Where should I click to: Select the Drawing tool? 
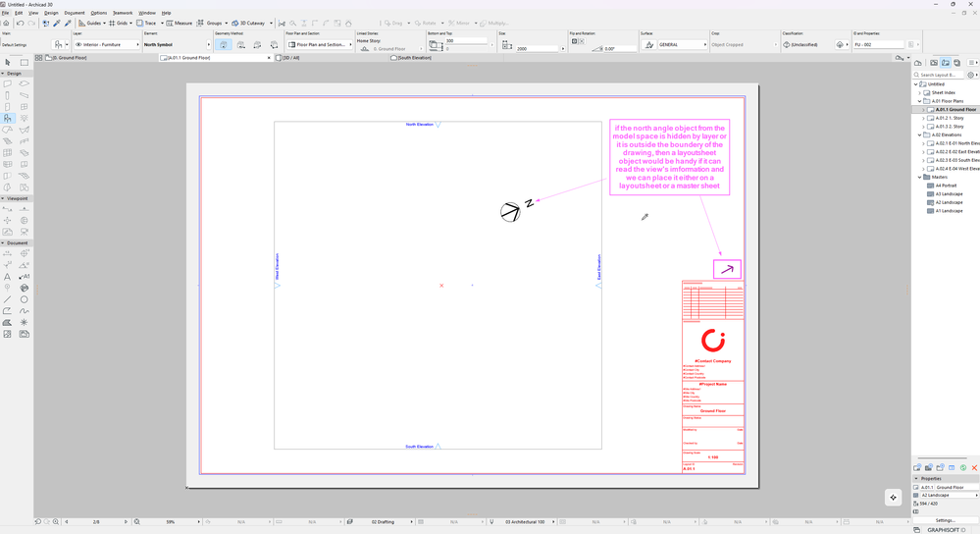tap(25, 334)
